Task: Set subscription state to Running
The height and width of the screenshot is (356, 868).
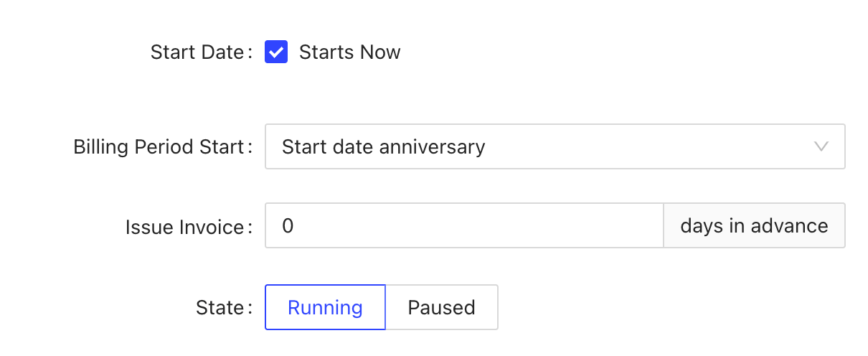Action: (x=325, y=308)
